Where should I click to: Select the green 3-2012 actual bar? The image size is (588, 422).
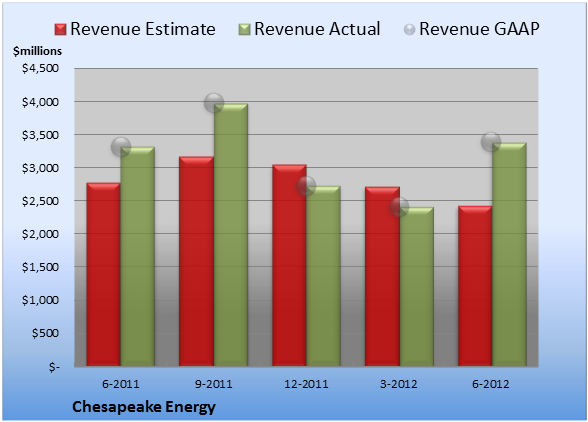[x=416, y=287]
